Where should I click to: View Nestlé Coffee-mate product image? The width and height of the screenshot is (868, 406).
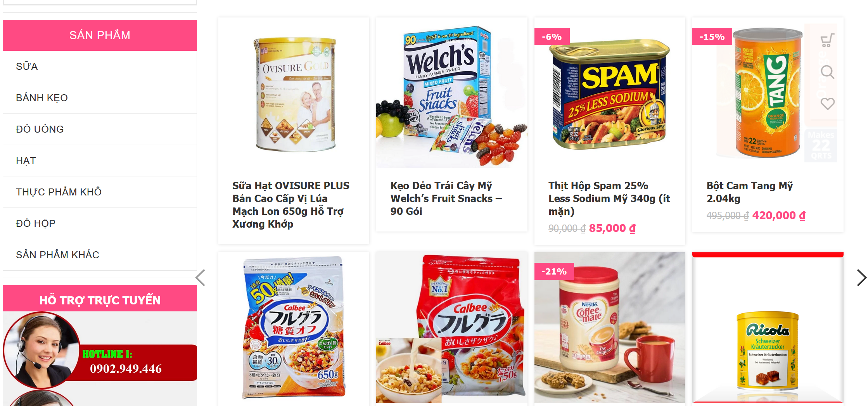(x=610, y=328)
